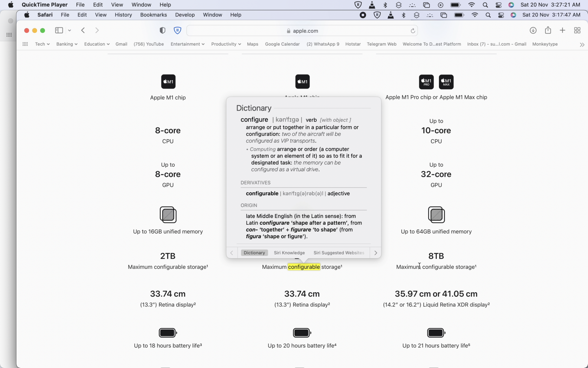Expand the Banking bookmarks folder
Viewport: 588px width, 368px height.
point(67,44)
